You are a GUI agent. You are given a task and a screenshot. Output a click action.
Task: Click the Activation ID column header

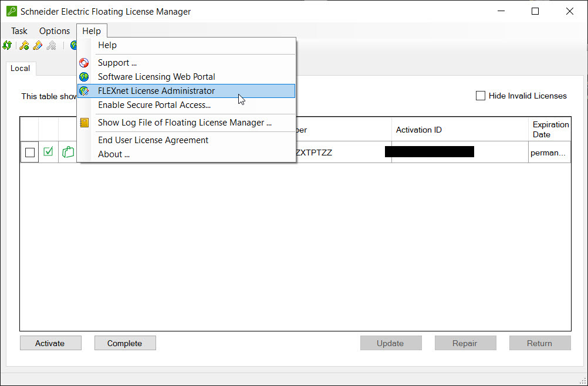click(x=459, y=130)
